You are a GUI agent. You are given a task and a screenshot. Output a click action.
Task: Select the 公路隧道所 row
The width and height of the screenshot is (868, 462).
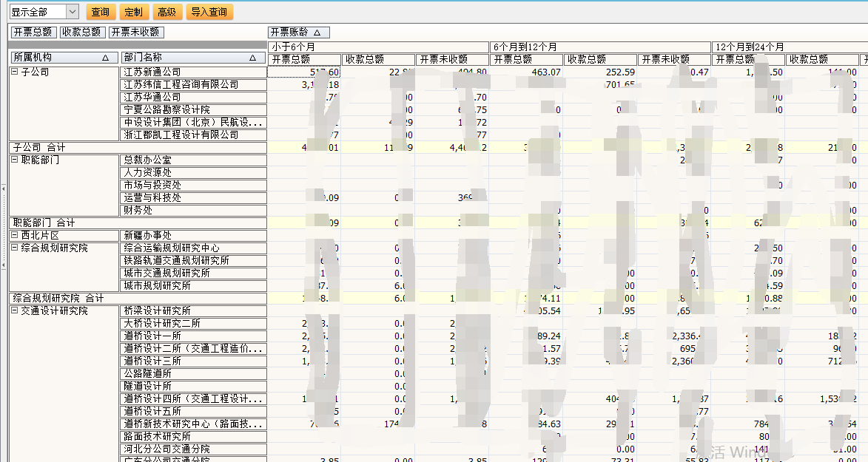pos(193,373)
